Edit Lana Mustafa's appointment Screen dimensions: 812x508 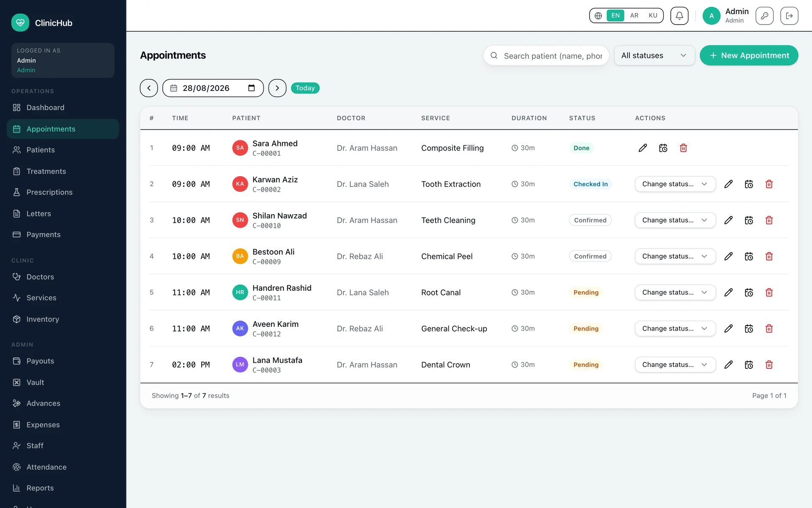point(728,364)
